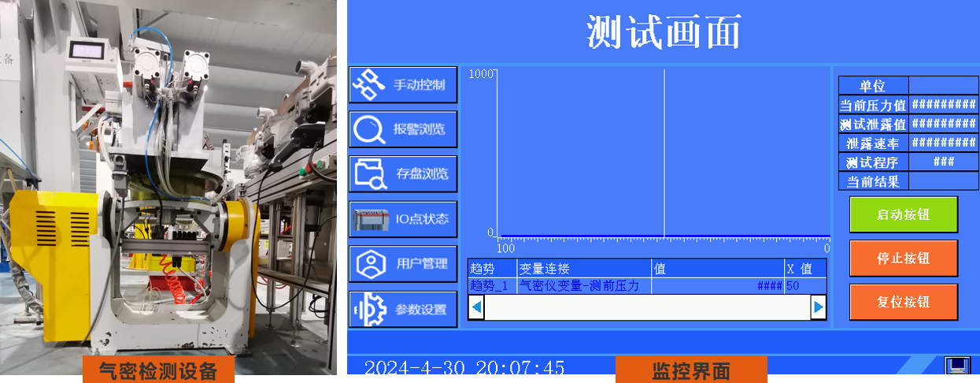Click the user management person icon
Image resolution: width=980 pixels, height=383 pixels.
pos(368,264)
